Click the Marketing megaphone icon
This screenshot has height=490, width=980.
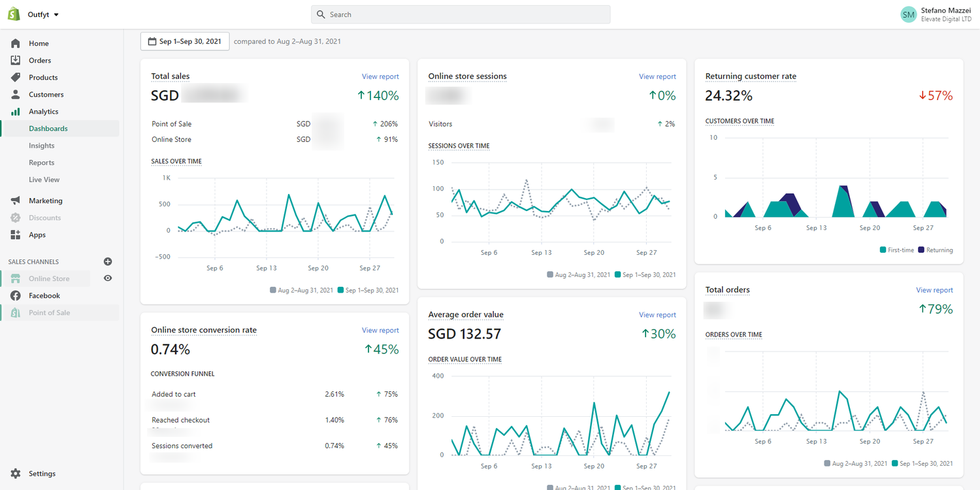(x=16, y=201)
